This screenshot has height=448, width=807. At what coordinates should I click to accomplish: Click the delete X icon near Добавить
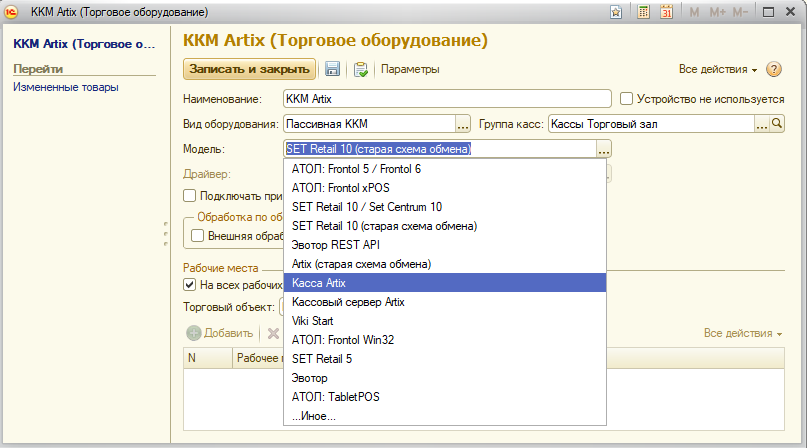[273, 334]
